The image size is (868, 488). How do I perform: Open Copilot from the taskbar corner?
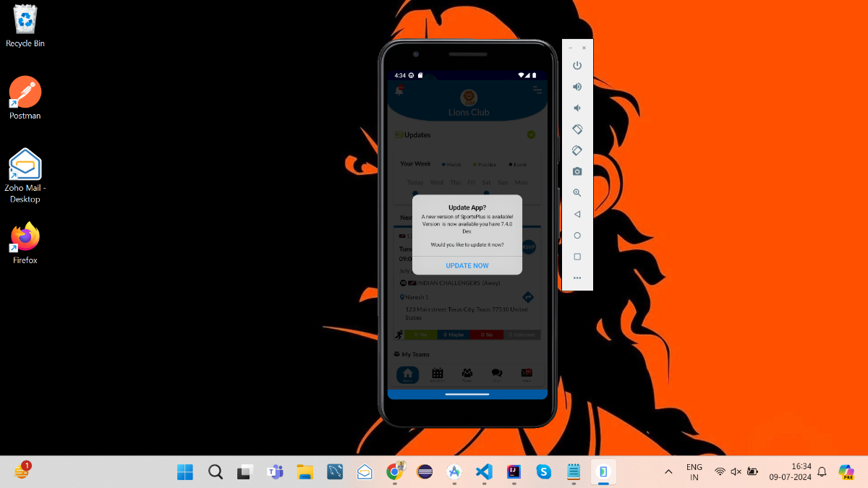click(x=846, y=472)
